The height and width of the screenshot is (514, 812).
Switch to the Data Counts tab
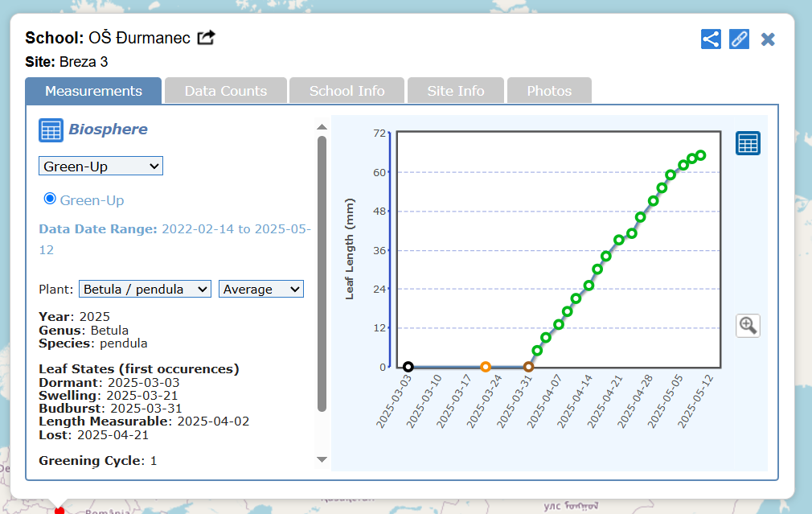(x=226, y=91)
